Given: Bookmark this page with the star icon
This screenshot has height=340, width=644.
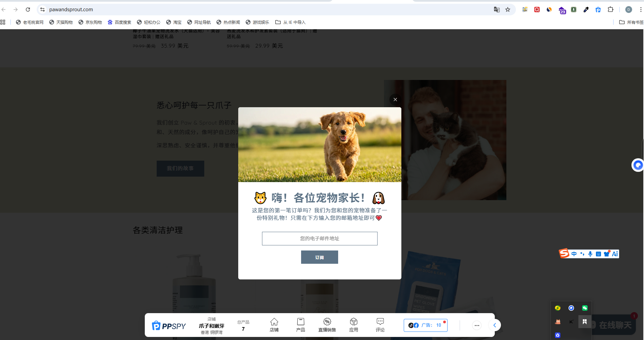Looking at the screenshot, I should click(508, 10).
